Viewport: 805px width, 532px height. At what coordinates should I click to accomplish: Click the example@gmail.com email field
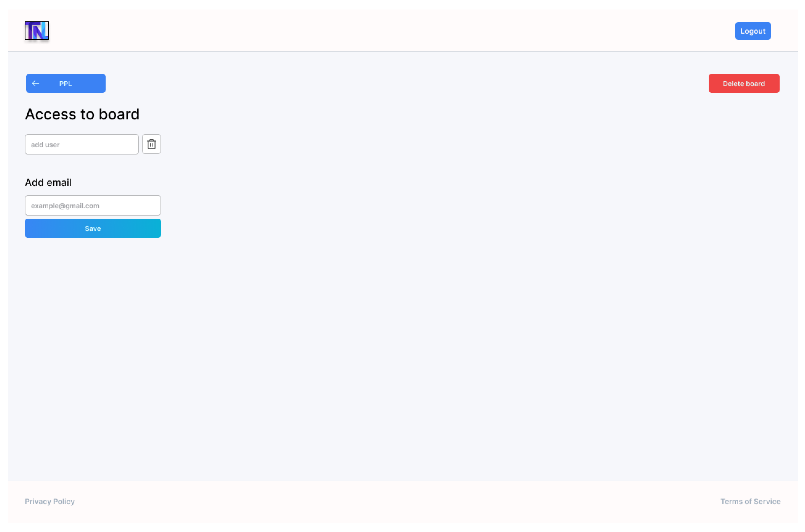tap(93, 206)
